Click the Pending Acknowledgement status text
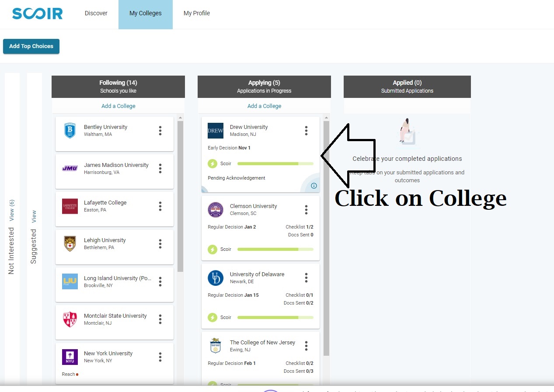The width and height of the screenshot is (554, 392). tap(237, 178)
